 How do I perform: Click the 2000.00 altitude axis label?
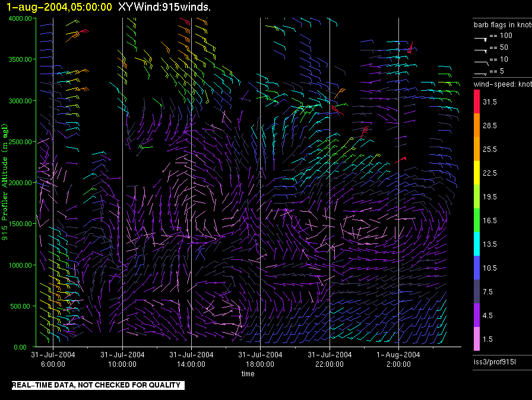20,183
